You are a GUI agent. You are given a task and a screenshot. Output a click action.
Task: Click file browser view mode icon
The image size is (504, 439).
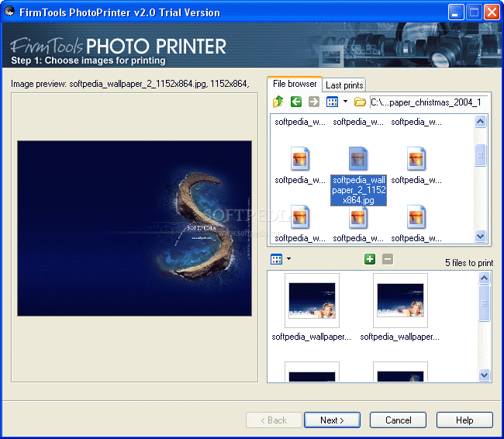pos(332,102)
